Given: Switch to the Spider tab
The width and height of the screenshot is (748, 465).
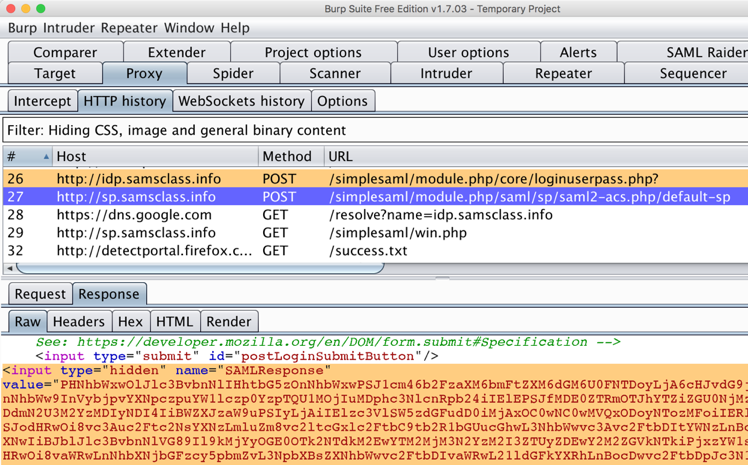Looking at the screenshot, I should click(233, 73).
